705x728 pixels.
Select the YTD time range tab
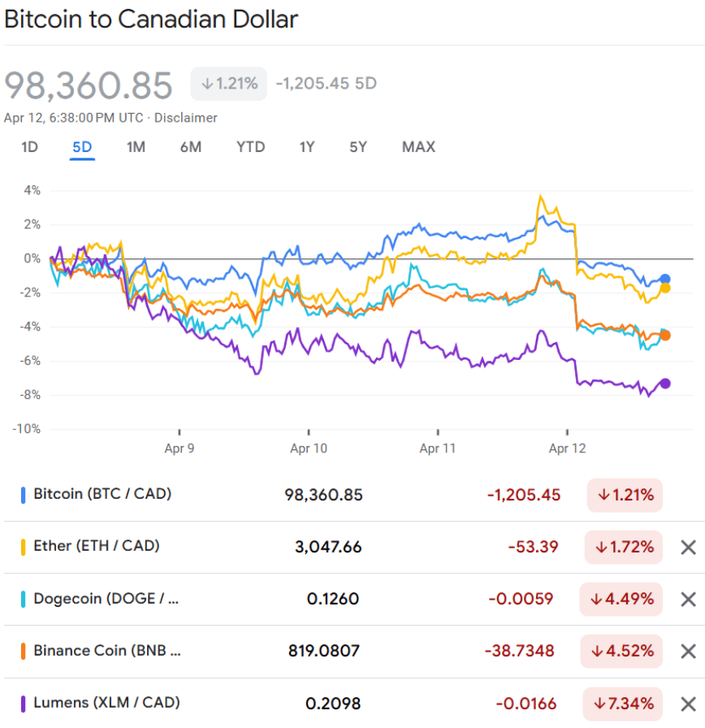(250, 147)
